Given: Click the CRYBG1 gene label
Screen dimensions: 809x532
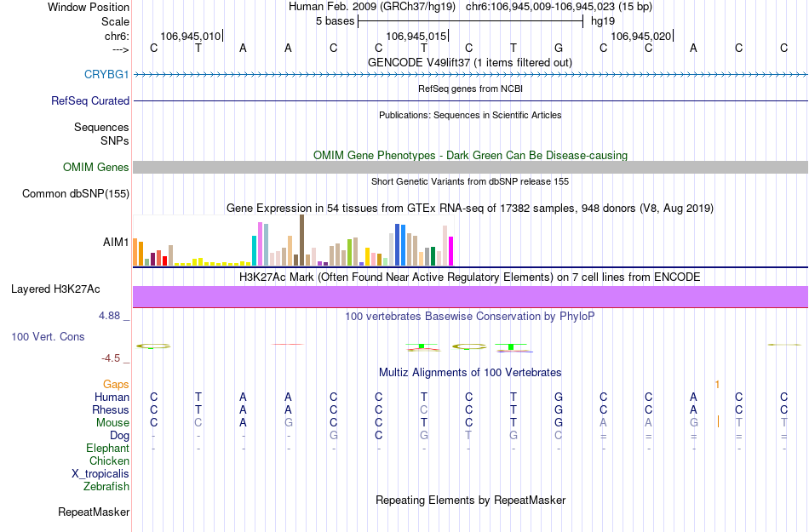Looking at the screenshot, I should coord(106,74).
